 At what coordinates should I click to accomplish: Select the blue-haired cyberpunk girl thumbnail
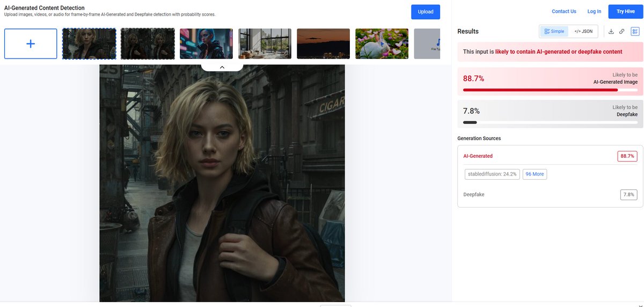pyautogui.click(x=206, y=43)
